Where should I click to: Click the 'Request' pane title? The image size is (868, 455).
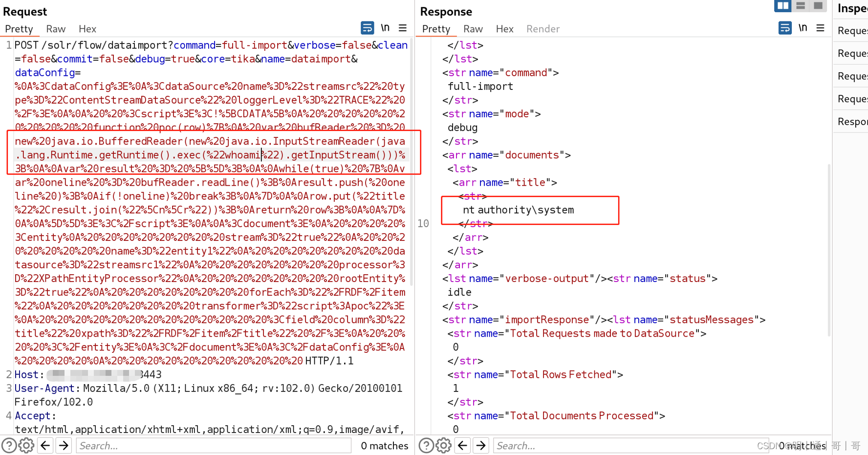(x=25, y=11)
